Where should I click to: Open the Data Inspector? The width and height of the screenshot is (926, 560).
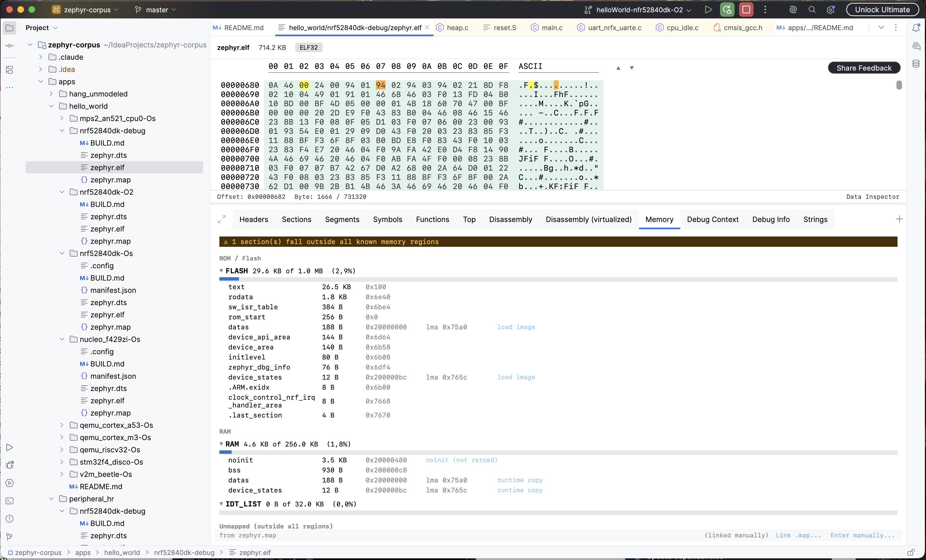pyautogui.click(x=873, y=197)
